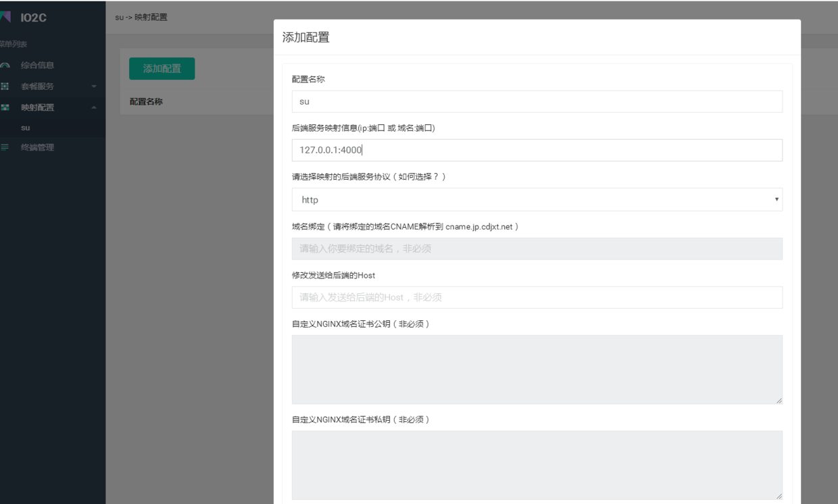Viewport: 838px width, 504px height.
Task: Click the icon beside 套餐服务
Action: click(5, 86)
